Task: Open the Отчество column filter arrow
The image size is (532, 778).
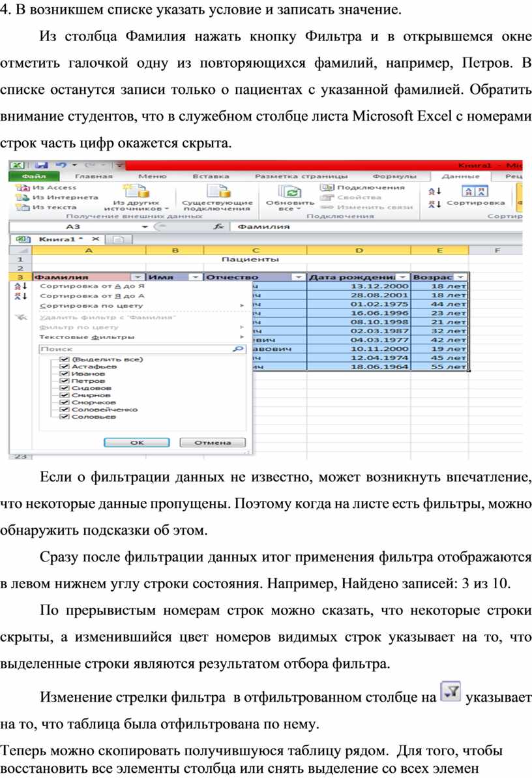Action: pos(299,277)
